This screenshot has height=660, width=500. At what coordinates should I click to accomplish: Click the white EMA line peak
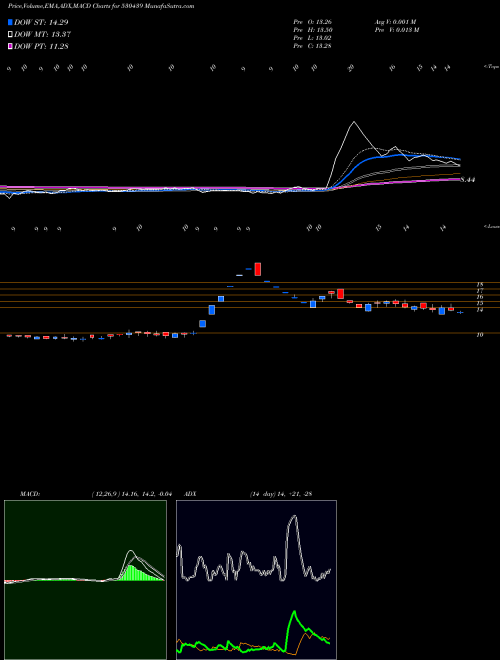(354, 122)
